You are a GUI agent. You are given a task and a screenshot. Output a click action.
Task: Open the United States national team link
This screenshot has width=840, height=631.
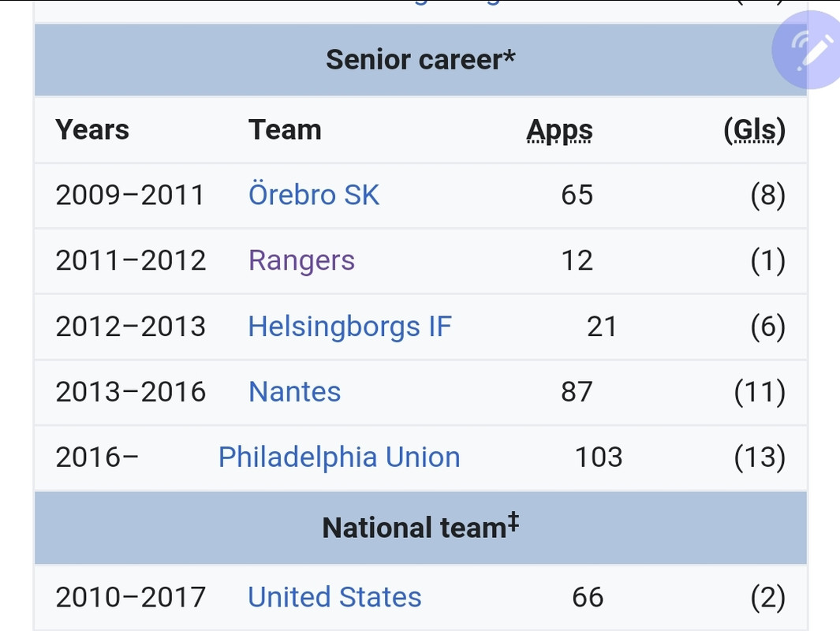tap(335, 597)
